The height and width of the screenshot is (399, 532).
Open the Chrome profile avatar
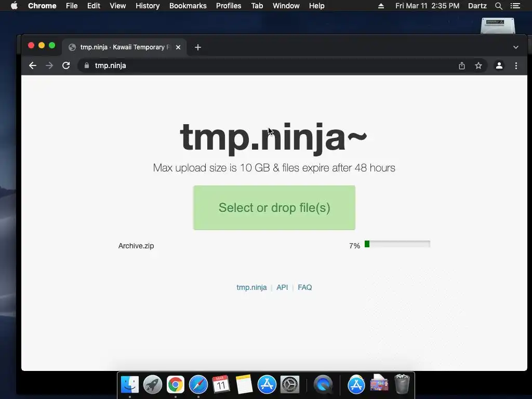point(499,65)
